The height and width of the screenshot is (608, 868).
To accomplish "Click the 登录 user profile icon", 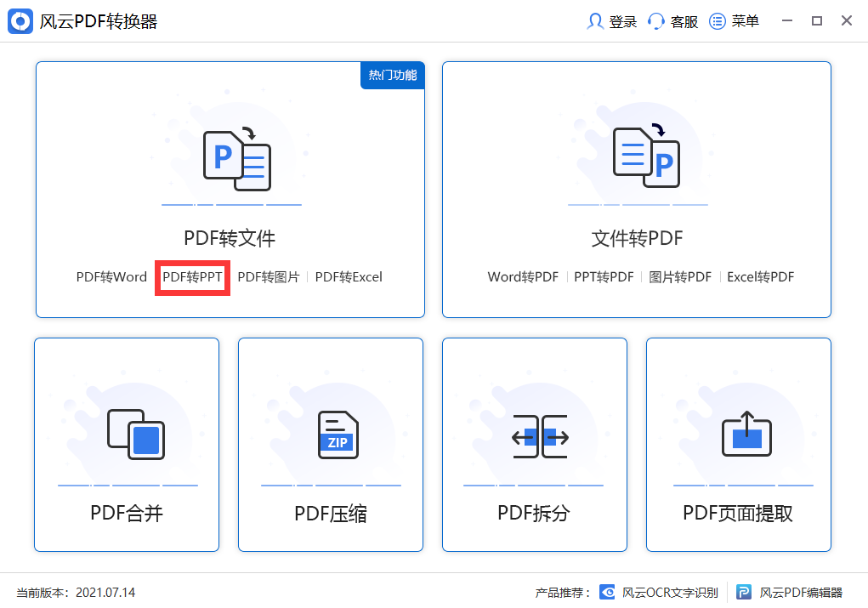I will [x=595, y=21].
